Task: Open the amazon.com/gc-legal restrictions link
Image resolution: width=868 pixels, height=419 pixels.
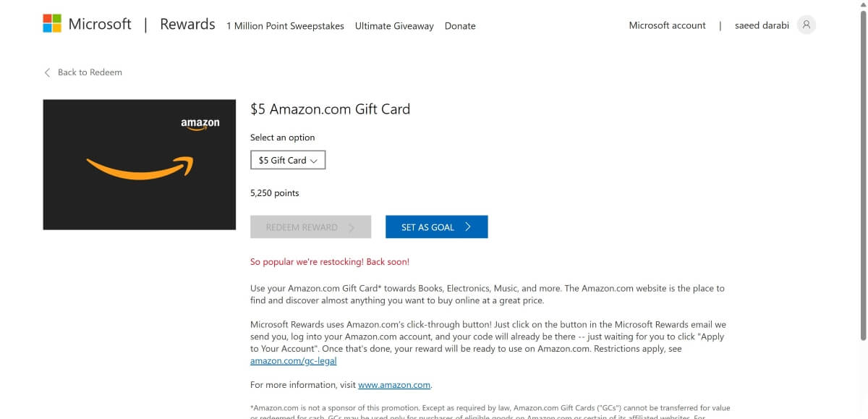Action: click(293, 360)
